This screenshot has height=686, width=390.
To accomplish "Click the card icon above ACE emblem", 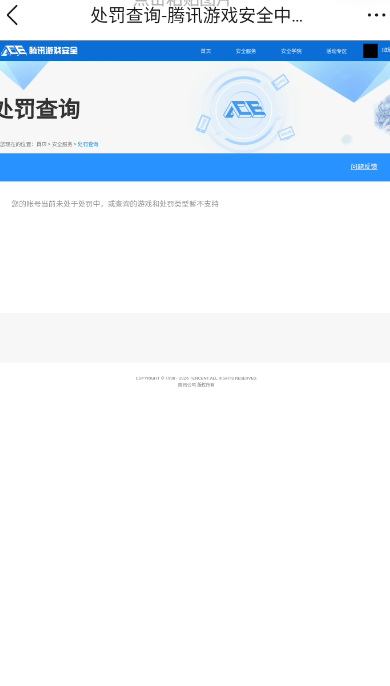I will [280, 82].
